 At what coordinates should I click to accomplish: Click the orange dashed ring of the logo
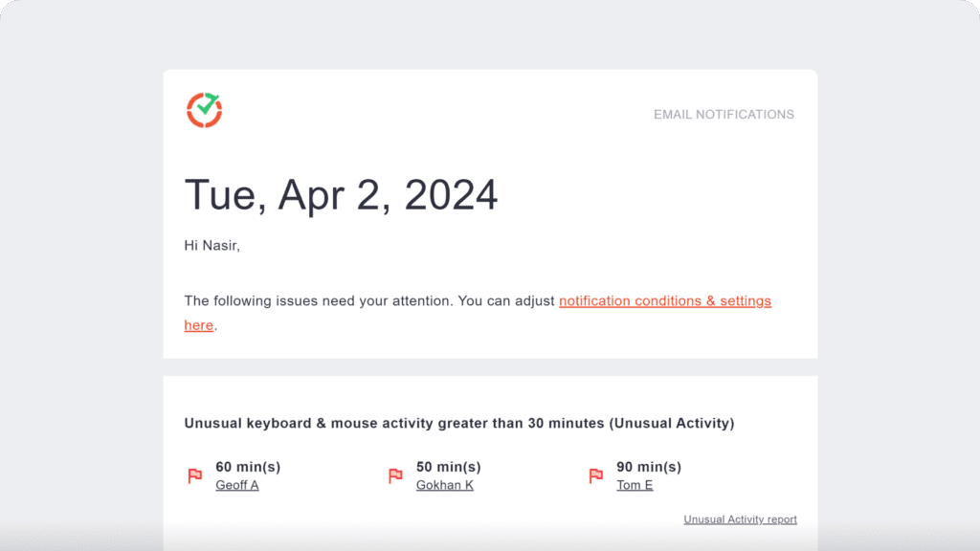coord(189,119)
